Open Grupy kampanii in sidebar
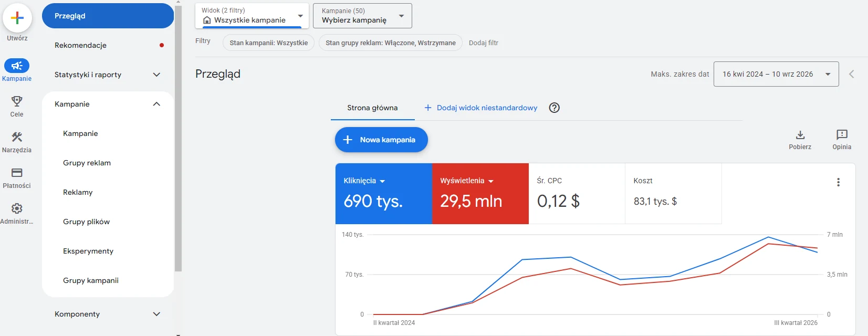Image resolution: width=868 pixels, height=336 pixels. pyautogui.click(x=108, y=280)
